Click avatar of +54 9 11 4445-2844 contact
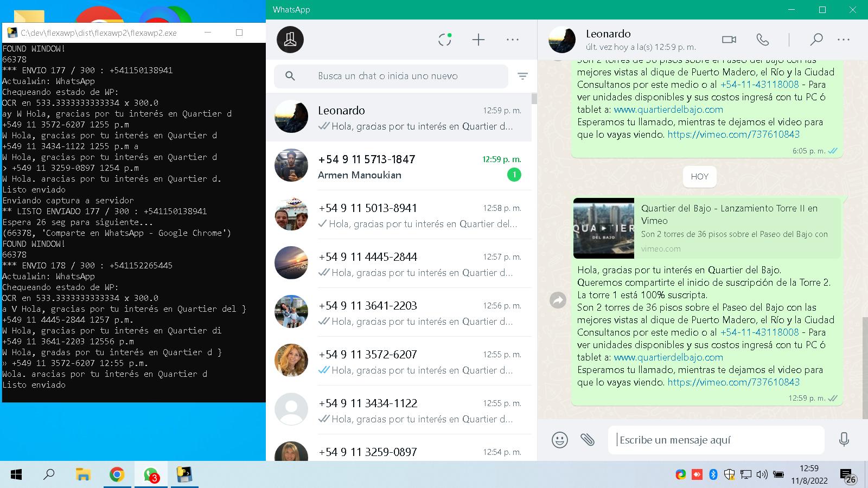This screenshot has width=868, height=488. click(x=291, y=263)
